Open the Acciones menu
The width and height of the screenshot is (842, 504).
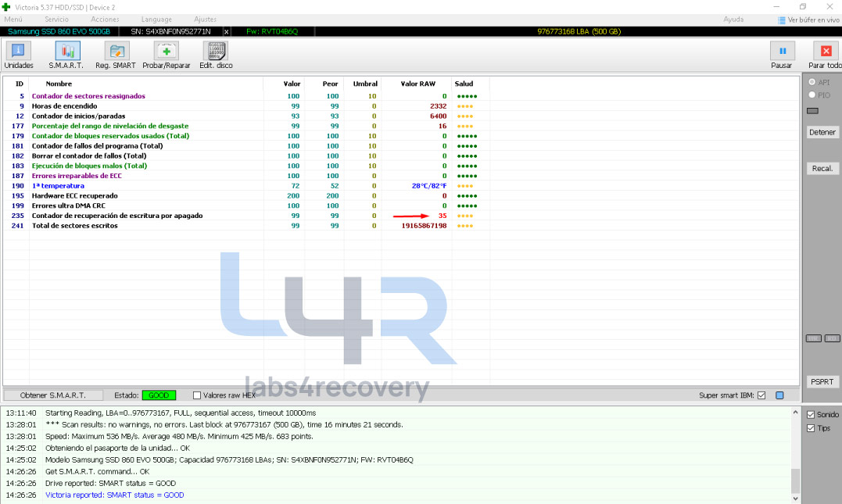click(105, 20)
